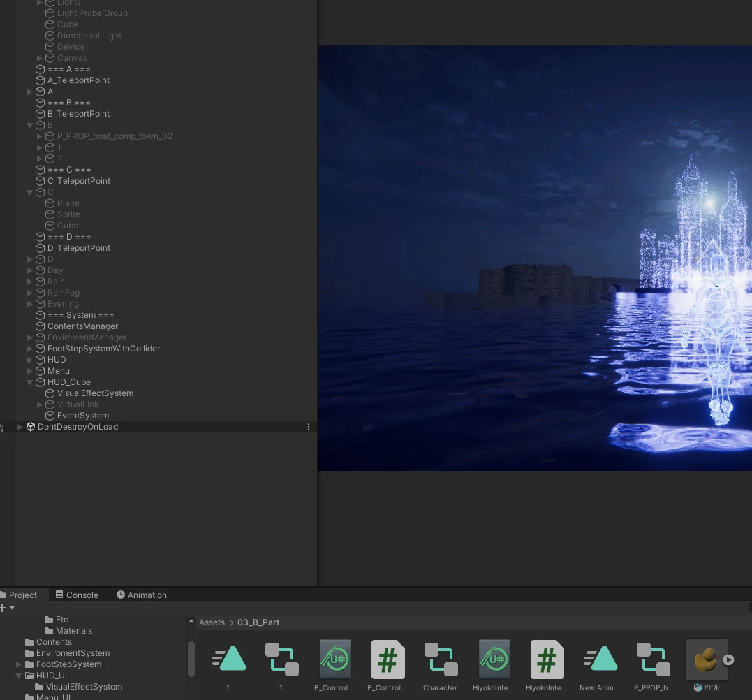Open the Animation tab
Viewport: 752px width, 700px height.
[142, 595]
